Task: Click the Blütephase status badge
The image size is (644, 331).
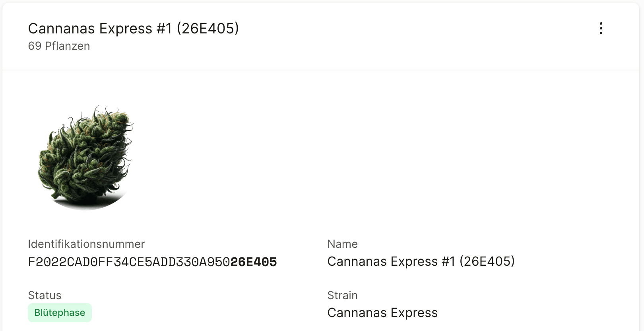Action: pyautogui.click(x=60, y=313)
